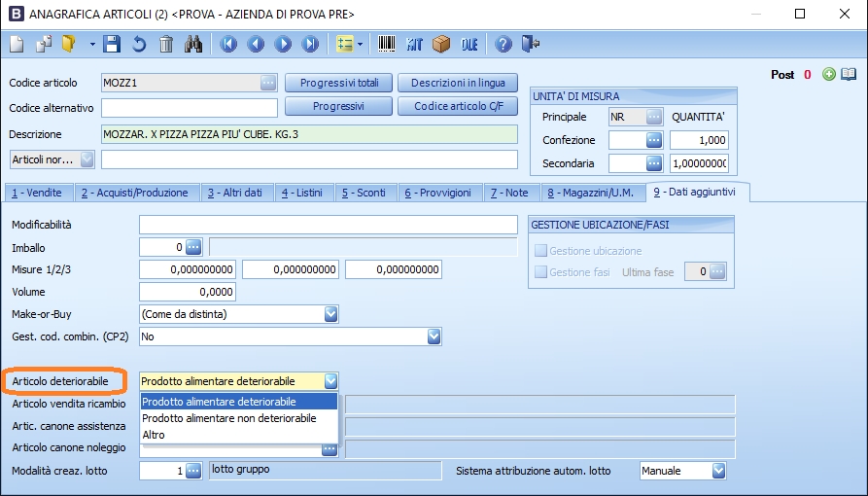This screenshot has width=868, height=496.
Task: Open lookup for Articolo canone noleggio
Action: pos(330,449)
